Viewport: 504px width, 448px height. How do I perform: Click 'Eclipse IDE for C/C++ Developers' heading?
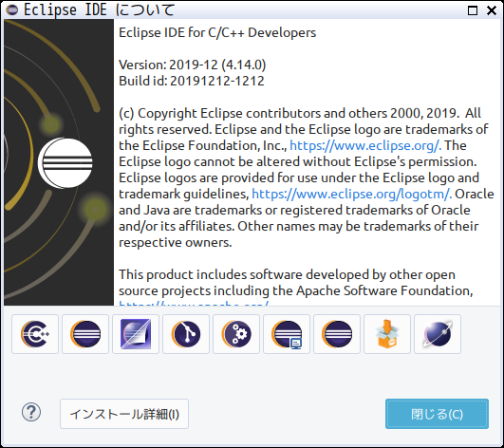click(x=217, y=32)
